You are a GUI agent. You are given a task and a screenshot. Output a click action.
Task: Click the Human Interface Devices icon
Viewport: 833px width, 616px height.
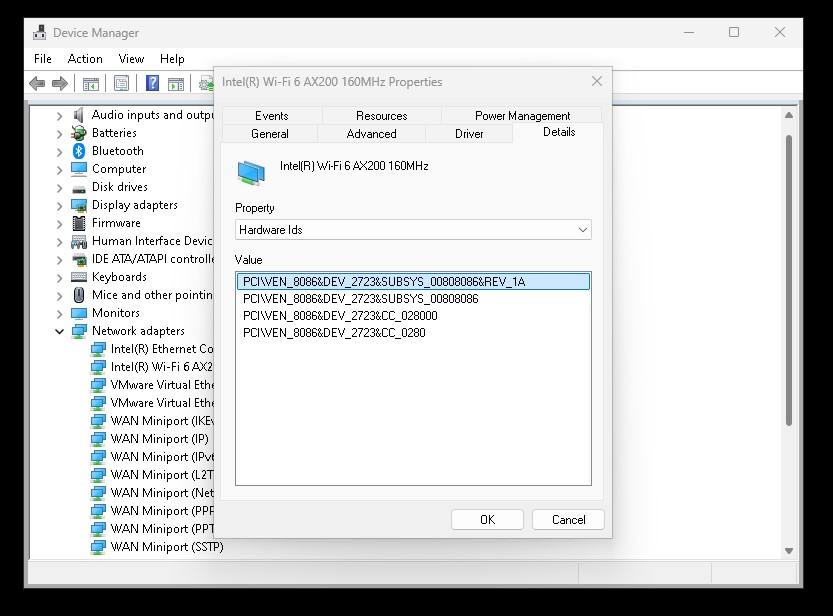click(79, 242)
